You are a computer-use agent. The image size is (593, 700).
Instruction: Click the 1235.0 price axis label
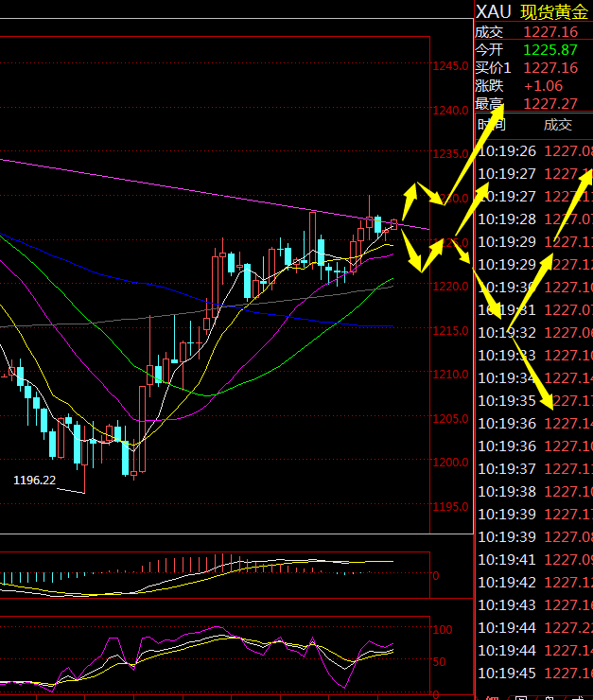(x=450, y=154)
